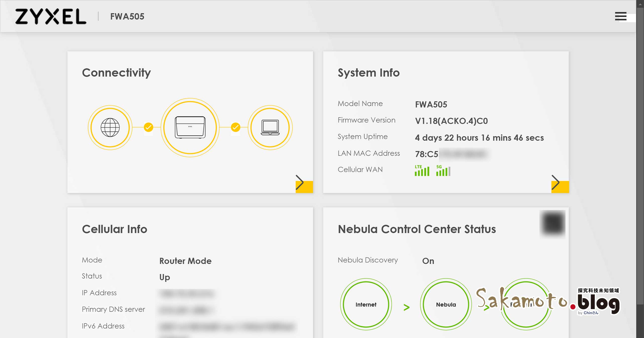This screenshot has width=644, height=338.
Task: Click the Nebula Control Center Status heading
Action: (x=417, y=229)
